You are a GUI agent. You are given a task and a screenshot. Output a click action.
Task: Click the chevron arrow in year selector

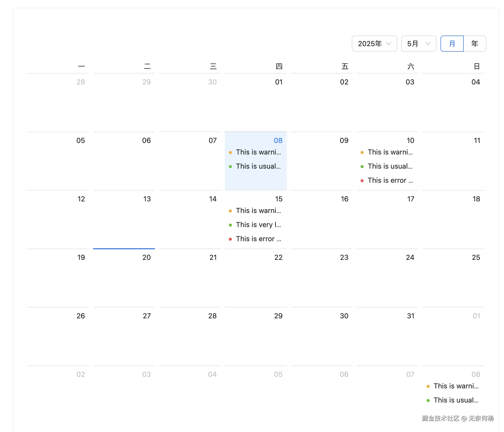point(389,44)
